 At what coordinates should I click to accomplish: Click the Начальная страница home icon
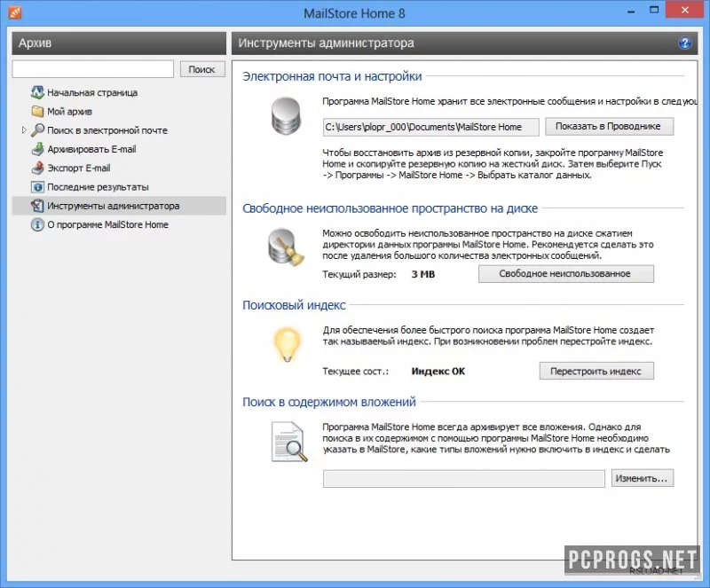coord(37,92)
